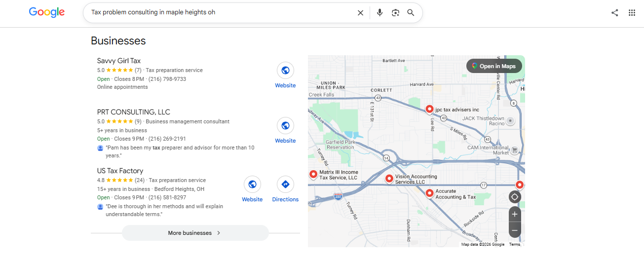Click Website label under PRT CONSULTING
The height and width of the screenshot is (261, 644).
285,141
